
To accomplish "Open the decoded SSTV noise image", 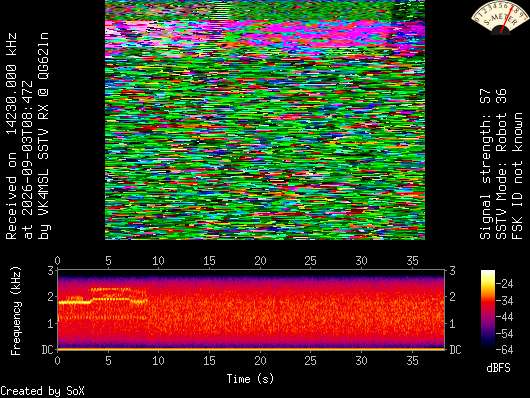I will [265, 120].
